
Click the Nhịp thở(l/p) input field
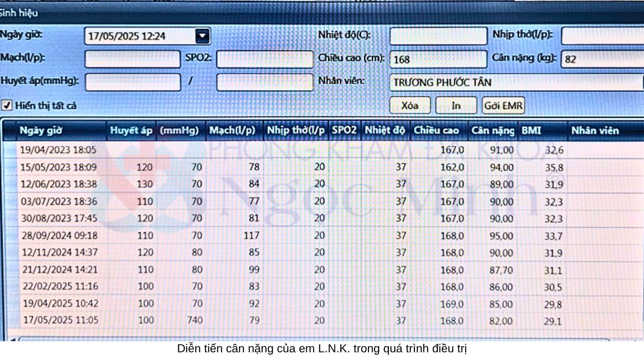coord(602,36)
